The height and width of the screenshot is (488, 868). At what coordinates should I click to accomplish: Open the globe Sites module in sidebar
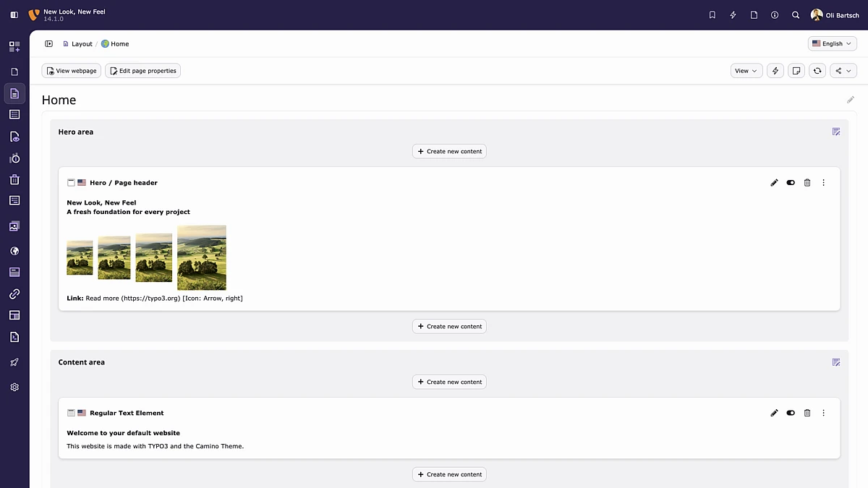(x=14, y=251)
